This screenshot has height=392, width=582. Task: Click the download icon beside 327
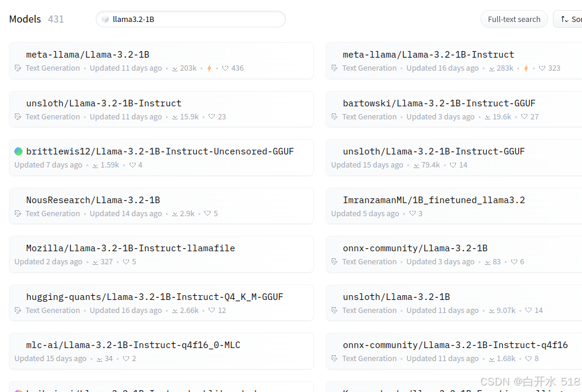(95, 262)
